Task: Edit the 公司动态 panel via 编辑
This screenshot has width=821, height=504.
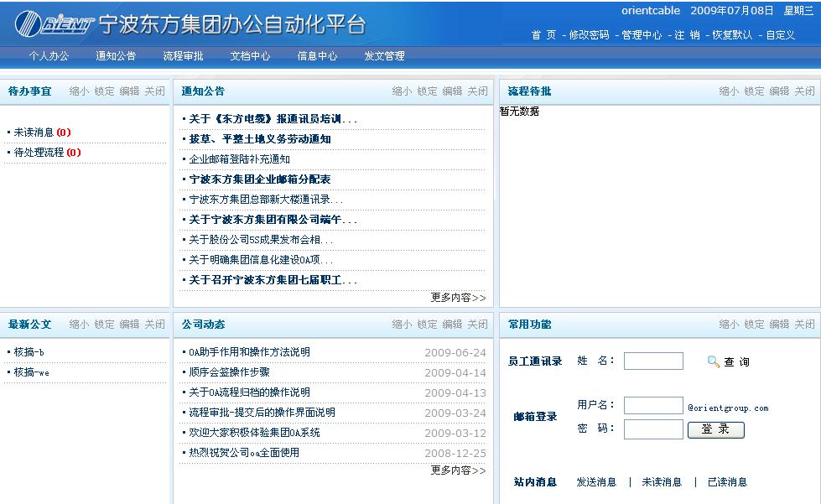Action: click(452, 325)
